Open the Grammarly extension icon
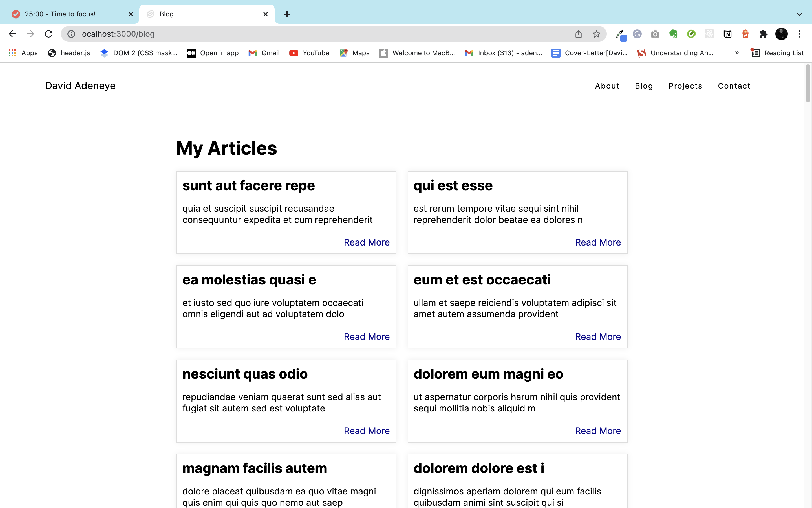Screen dimensions: 812x508 click(x=637, y=34)
